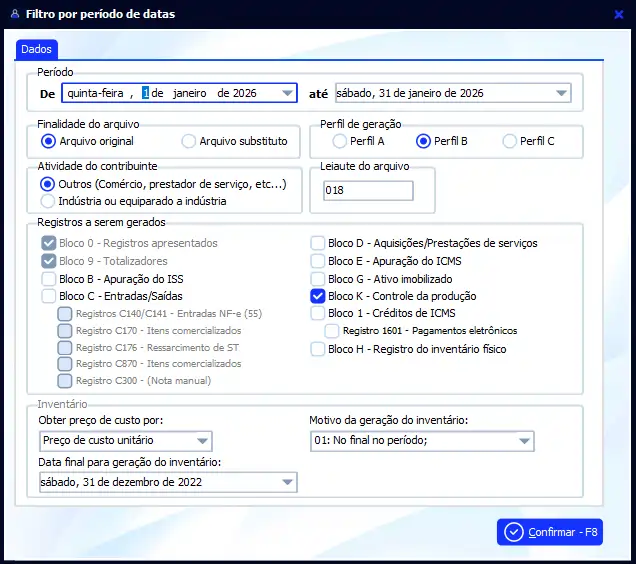
Task: Select the Arquivo substituto radio option
Action: tap(189, 141)
